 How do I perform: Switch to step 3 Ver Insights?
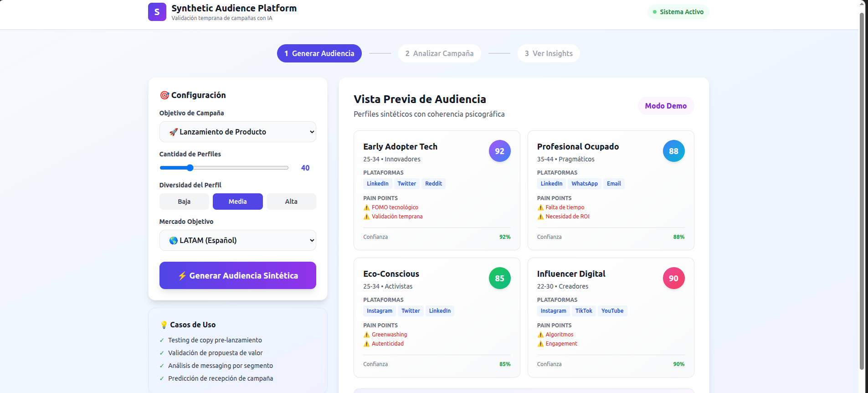point(548,53)
